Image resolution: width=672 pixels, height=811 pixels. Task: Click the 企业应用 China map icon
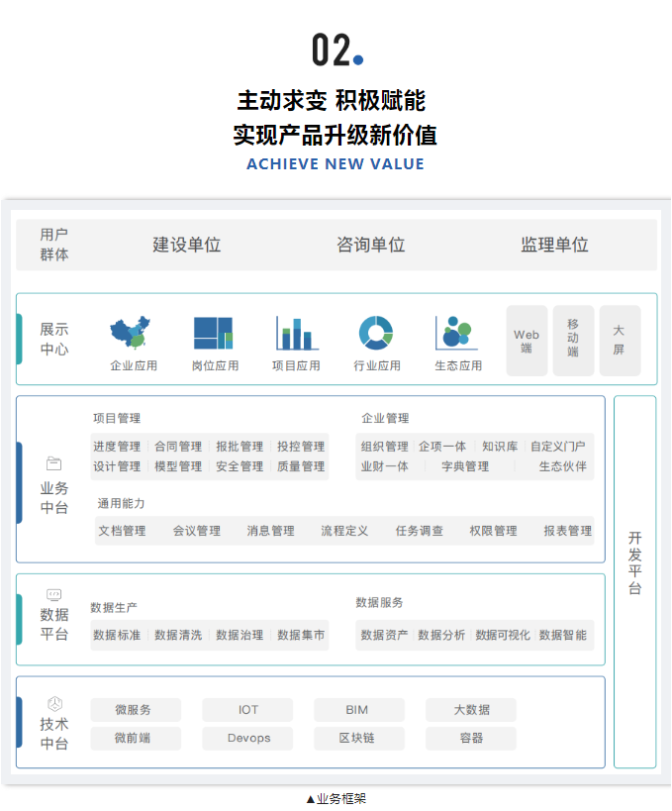pyautogui.click(x=133, y=334)
